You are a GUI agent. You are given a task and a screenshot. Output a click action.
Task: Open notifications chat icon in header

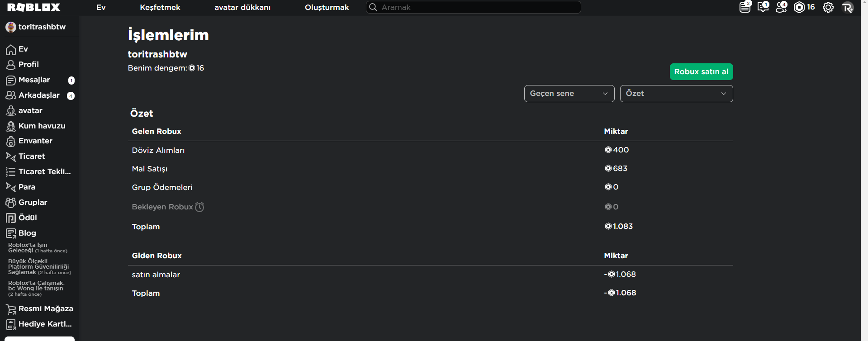763,7
